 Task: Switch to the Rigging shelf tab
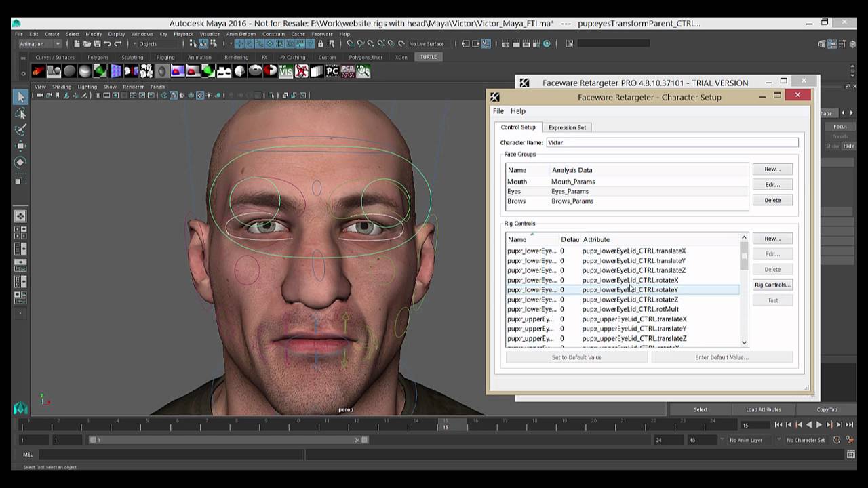[165, 57]
